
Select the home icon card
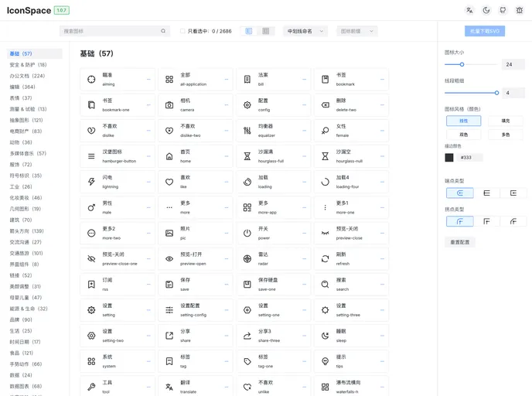pyautogui.click(x=196, y=156)
